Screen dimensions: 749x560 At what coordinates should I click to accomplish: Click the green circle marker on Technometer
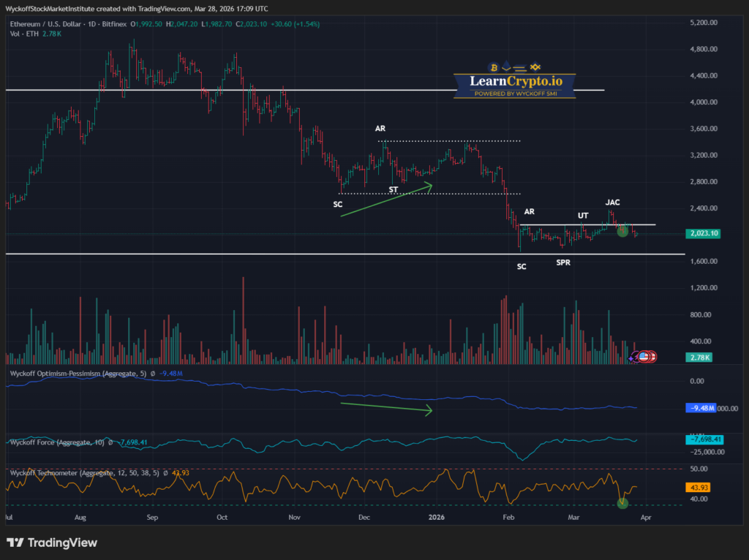click(622, 502)
